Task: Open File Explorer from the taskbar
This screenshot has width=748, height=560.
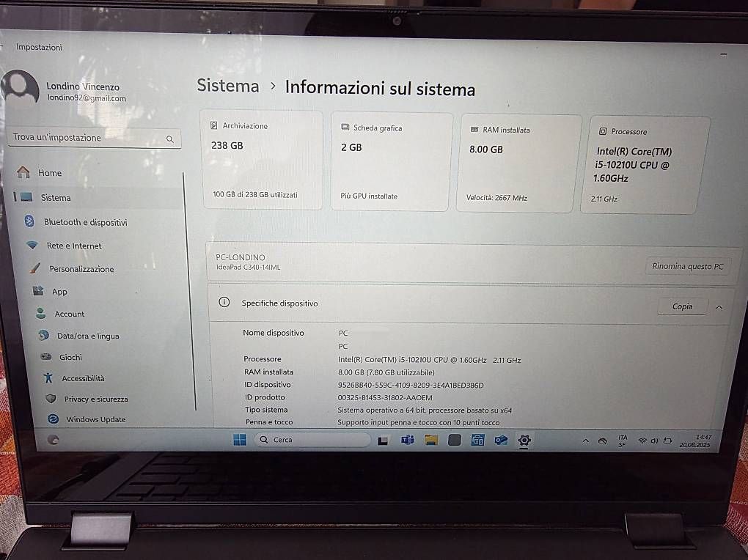Action: click(431, 440)
